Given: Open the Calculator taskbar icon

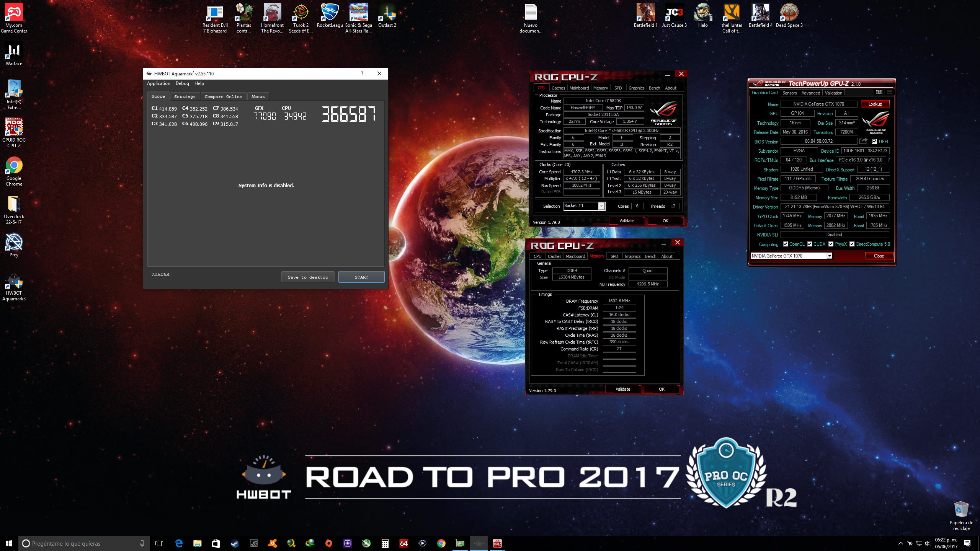Looking at the screenshot, I should 385,543.
